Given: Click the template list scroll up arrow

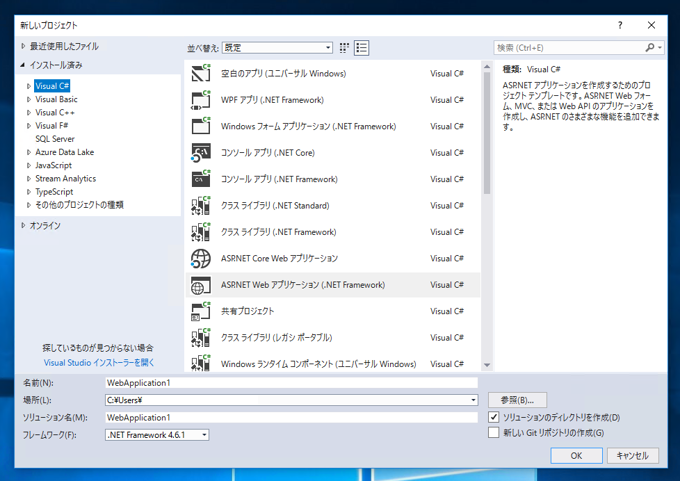Looking at the screenshot, I should (487, 67).
